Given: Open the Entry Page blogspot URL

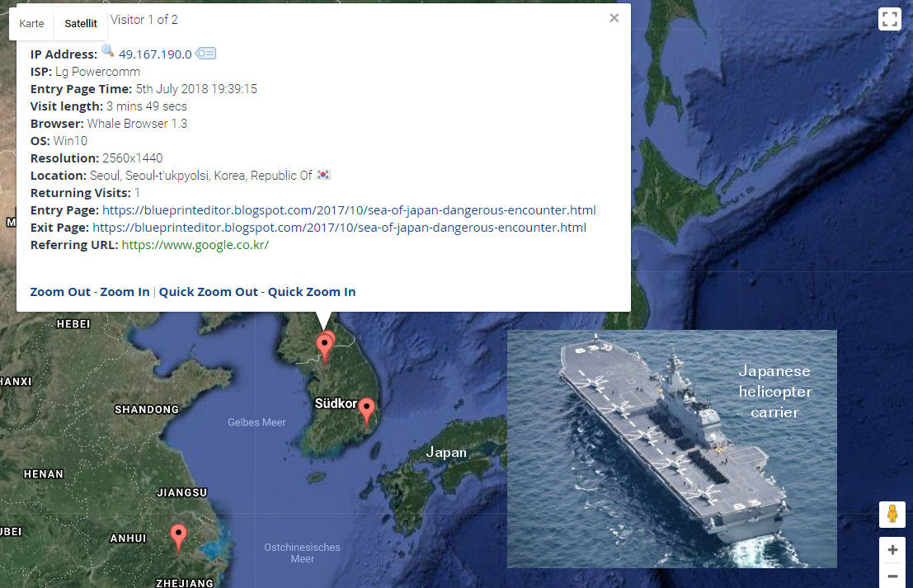Looking at the screenshot, I should point(349,210).
